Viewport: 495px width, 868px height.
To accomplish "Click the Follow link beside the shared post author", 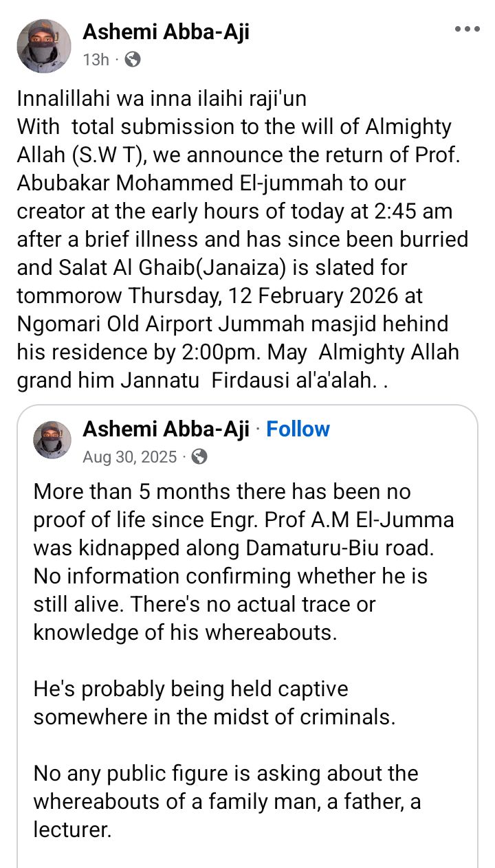I will 298,429.
